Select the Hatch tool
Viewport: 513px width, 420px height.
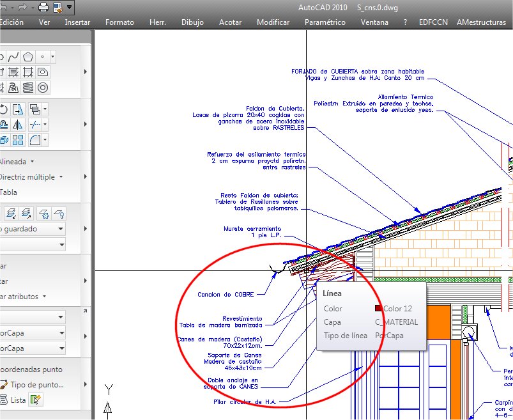(x=13, y=72)
